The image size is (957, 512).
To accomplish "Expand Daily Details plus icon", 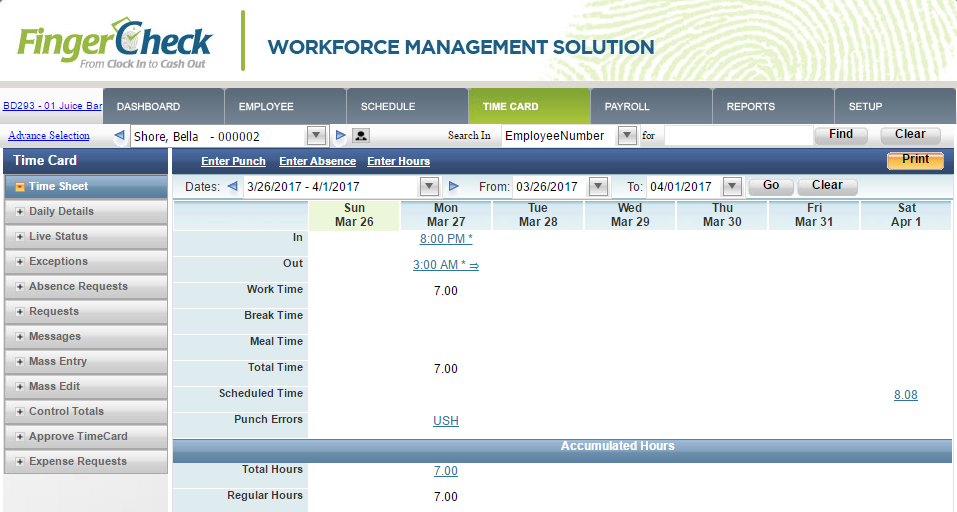I will pyautogui.click(x=20, y=212).
